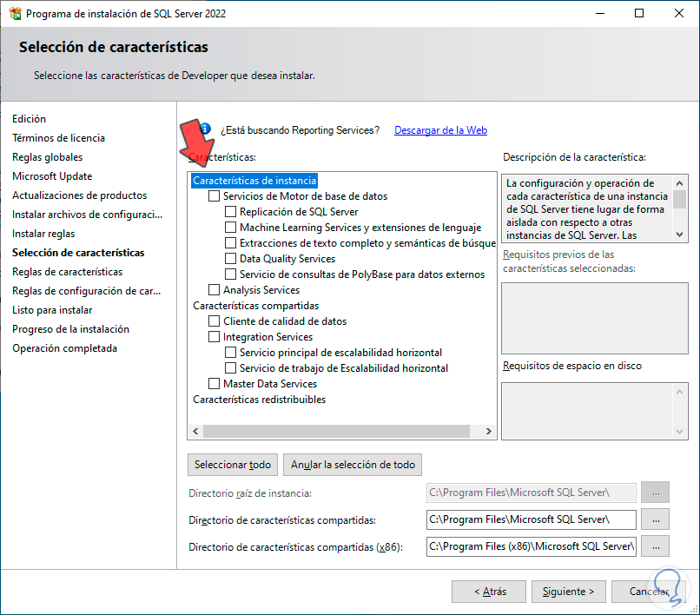
Task: Enable Cliente de calidad de datos
Action: click(x=214, y=321)
